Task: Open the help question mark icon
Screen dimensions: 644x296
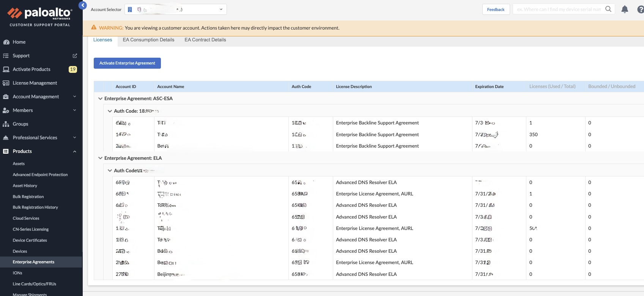Action: point(641,9)
